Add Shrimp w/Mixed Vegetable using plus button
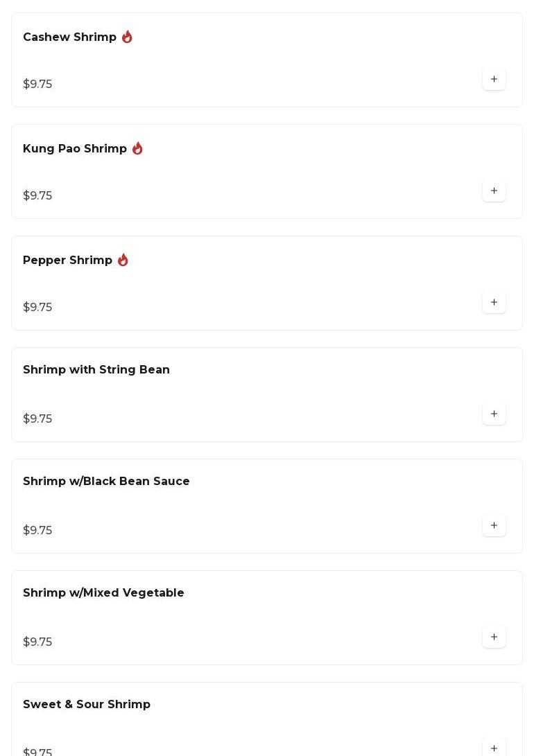 click(x=494, y=637)
